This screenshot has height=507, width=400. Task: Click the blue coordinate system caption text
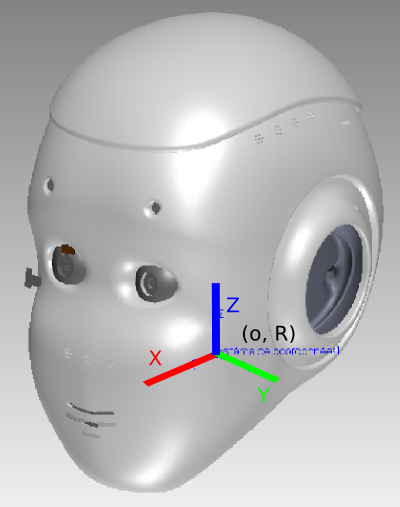(280, 351)
